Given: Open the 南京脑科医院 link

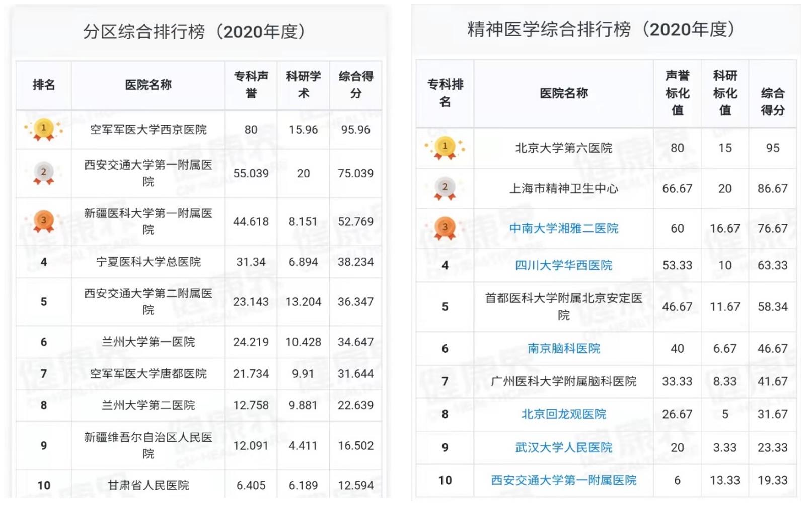Looking at the screenshot, I should (x=564, y=349).
